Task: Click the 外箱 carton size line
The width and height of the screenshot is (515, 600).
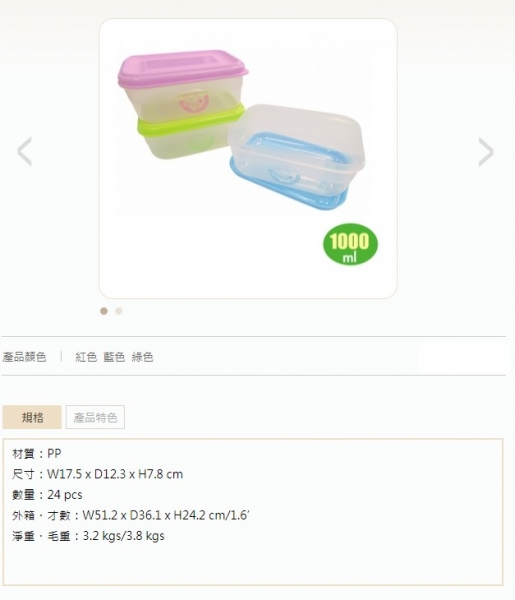Action: pos(131,515)
